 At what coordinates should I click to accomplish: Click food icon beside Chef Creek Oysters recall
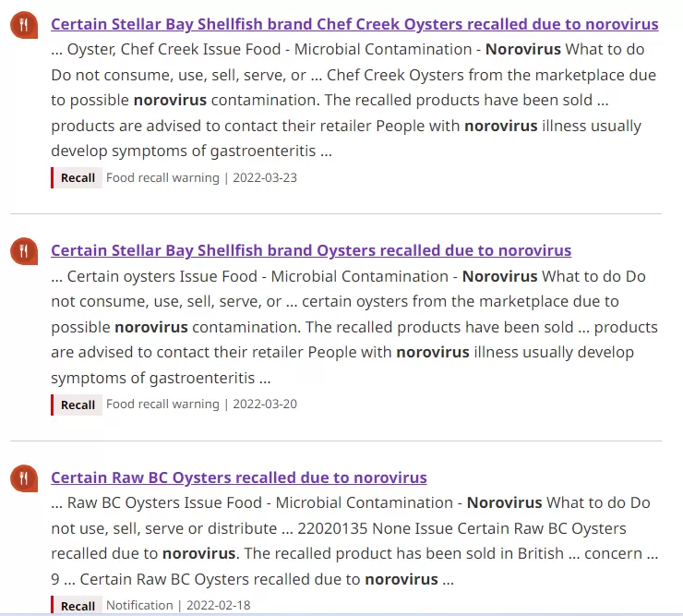pyautogui.click(x=24, y=25)
